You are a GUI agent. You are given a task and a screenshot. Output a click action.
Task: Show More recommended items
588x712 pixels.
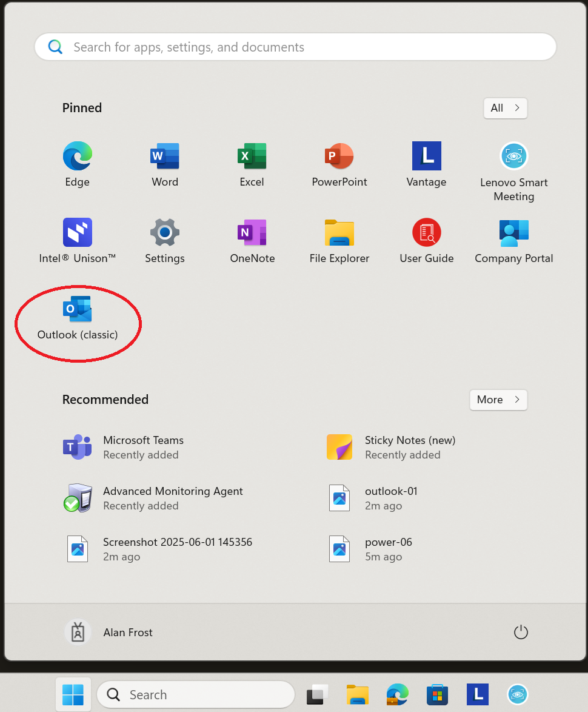click(x=498, y=400)
